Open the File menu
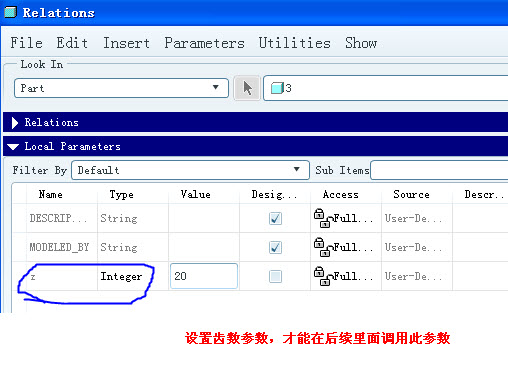The height and width of the screenshot is (387, 508). 26,43
